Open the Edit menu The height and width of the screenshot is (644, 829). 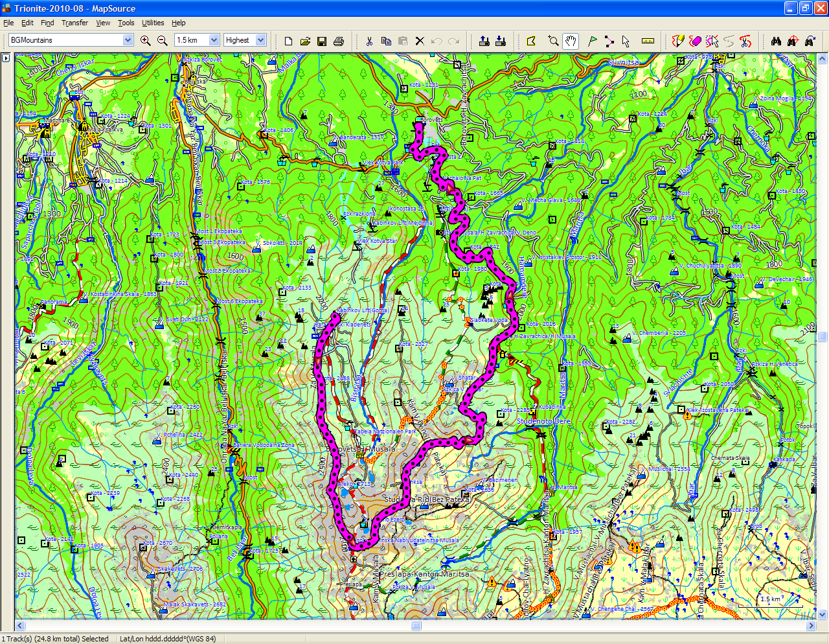click(x=27, y=23)
